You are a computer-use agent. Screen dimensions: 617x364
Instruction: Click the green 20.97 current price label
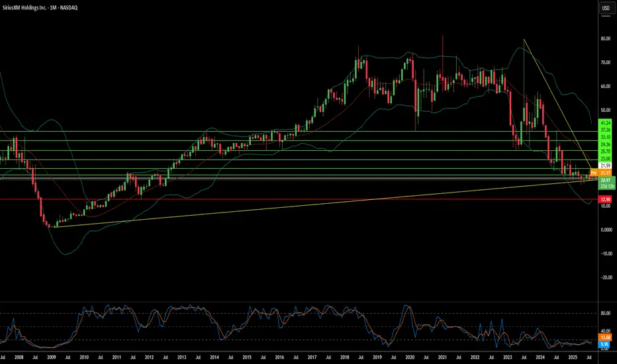(604, 179)
